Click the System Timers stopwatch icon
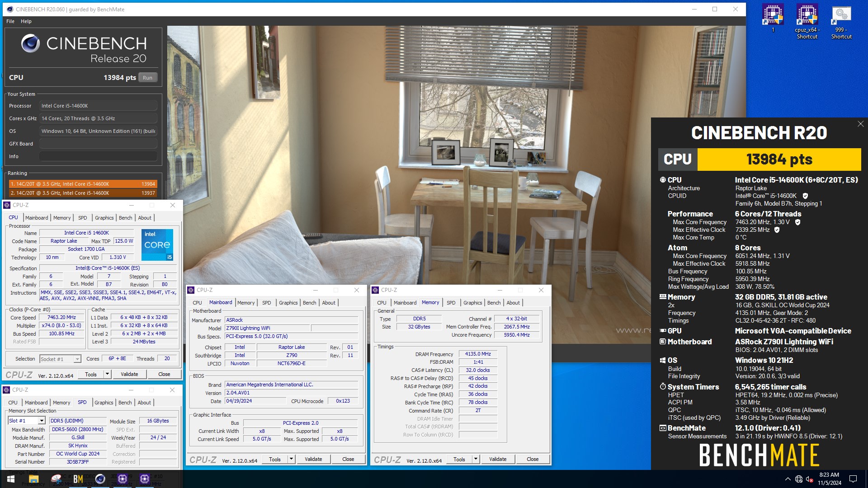The image size is (868, 488). pyautogui.click(x=663, y=386)
